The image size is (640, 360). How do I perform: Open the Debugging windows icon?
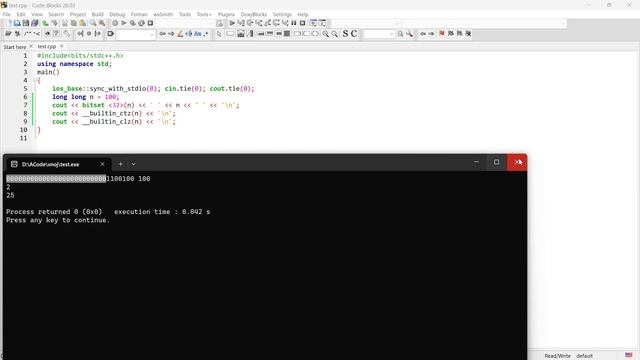pos(313,23)
